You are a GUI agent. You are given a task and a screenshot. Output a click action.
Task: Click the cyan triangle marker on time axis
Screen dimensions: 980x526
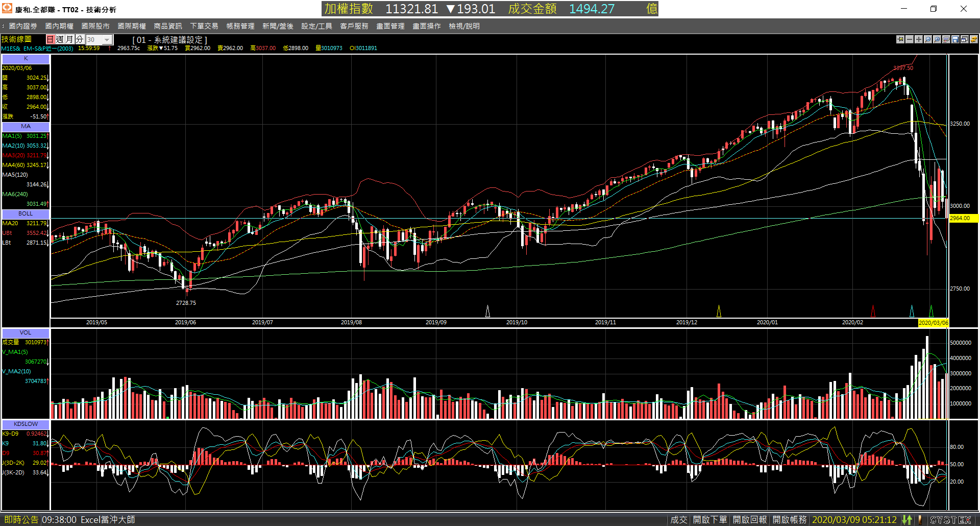[x=912, y=311]
